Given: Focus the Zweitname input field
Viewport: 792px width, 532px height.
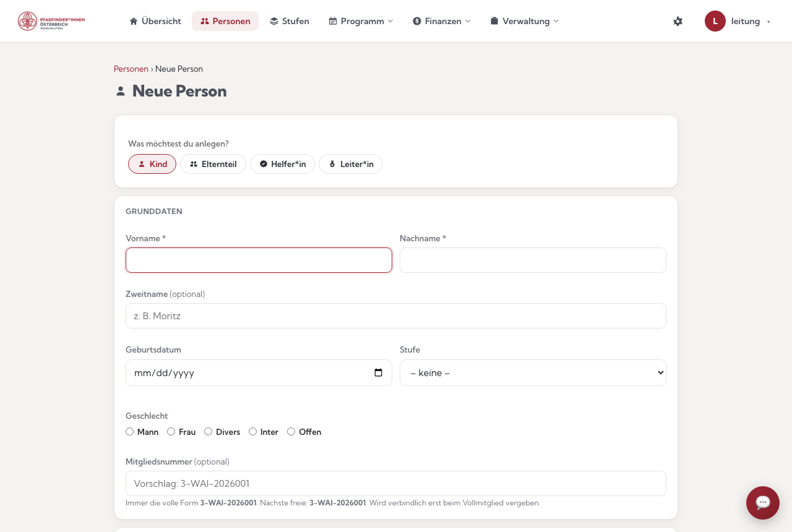Looking at the screenshot, I should (x=396, y=315).
